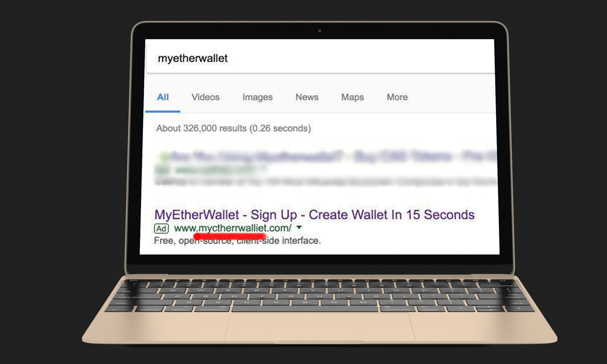Screen dimensions: 607x364
Task: Switch to the Videos tab
Action: click(205, 97)
